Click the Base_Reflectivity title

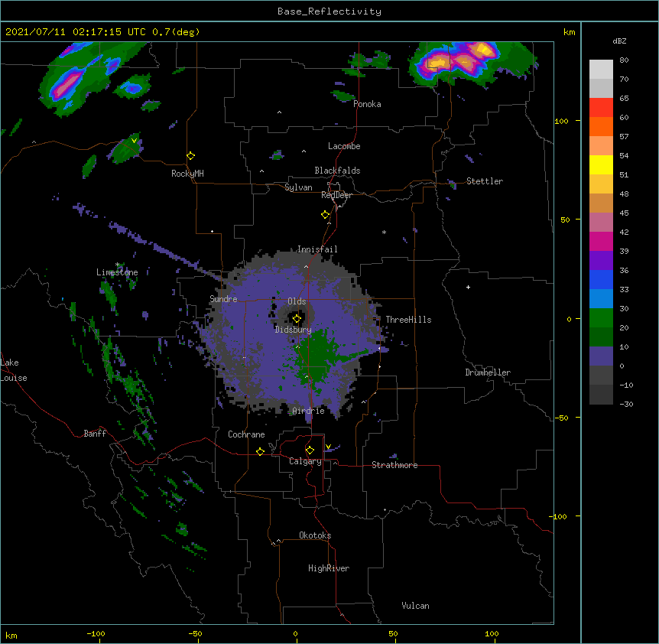pyautogui.click(x=329, y=11)
